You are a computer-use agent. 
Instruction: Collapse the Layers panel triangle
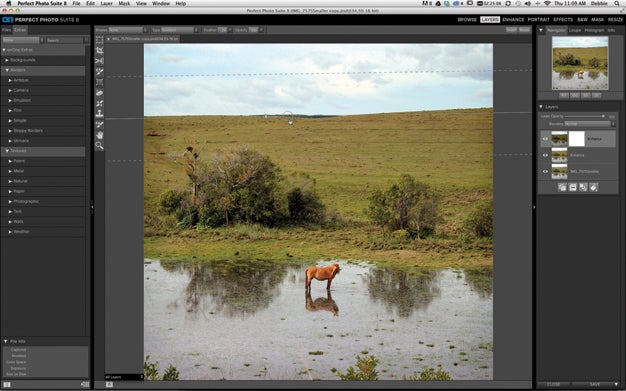point(541,107)
